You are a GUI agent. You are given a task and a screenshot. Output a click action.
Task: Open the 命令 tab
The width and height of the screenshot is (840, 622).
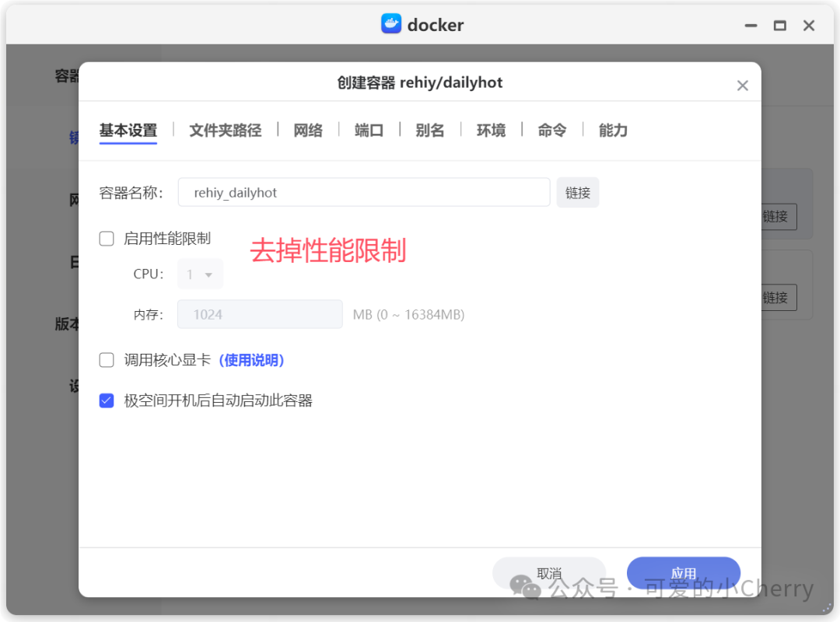(x=551, y=130)
